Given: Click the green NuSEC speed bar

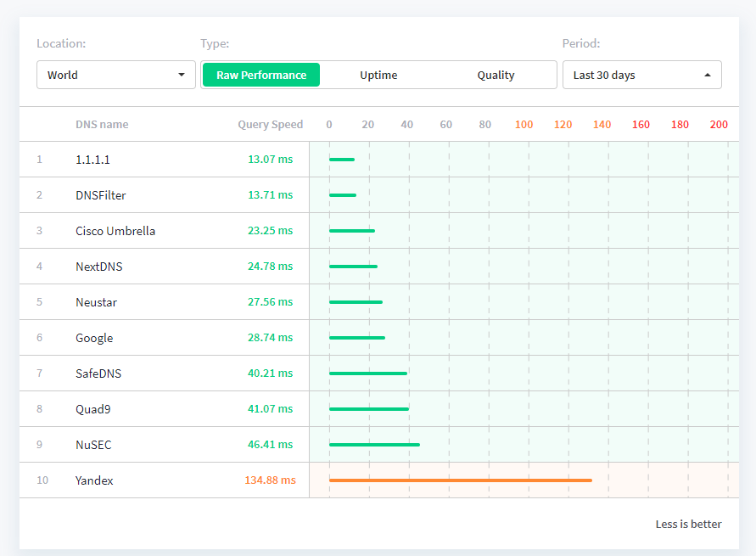Looking at the screenshot, I should point(374,444).
